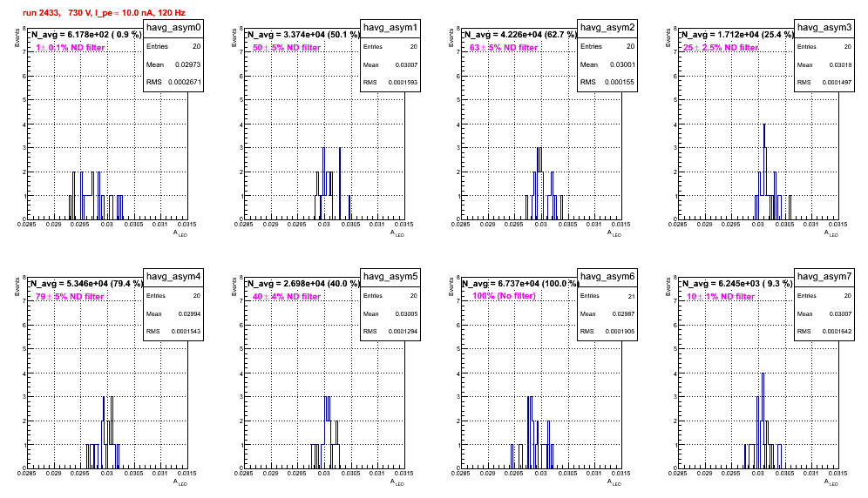Click the 40± 4% ND filter label
The height and width of the screenshot is (498, 868).
click(x=287, y=297)
